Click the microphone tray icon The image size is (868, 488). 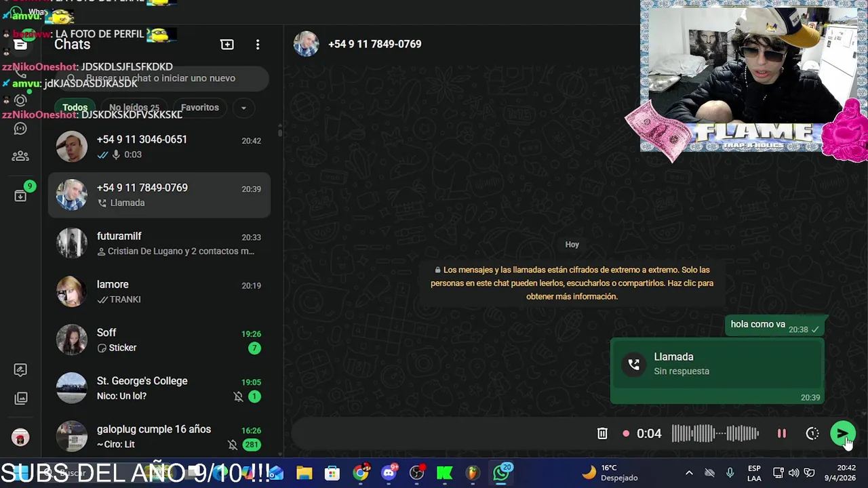point(730,472)
